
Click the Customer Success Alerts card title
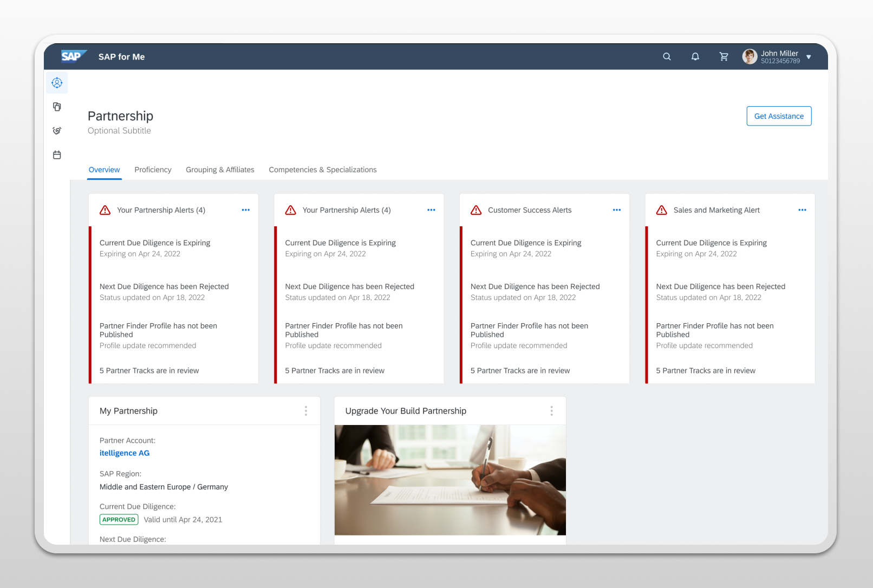530,210
